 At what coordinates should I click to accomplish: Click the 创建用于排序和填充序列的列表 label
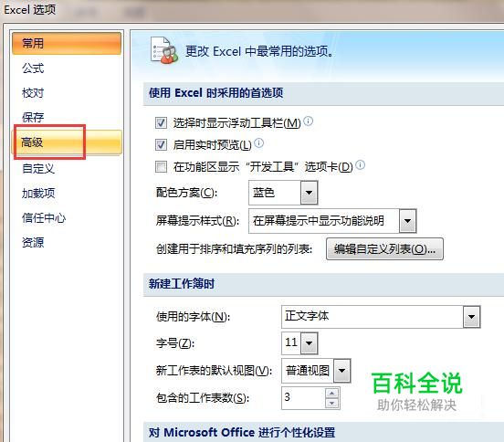click(234, 249)
